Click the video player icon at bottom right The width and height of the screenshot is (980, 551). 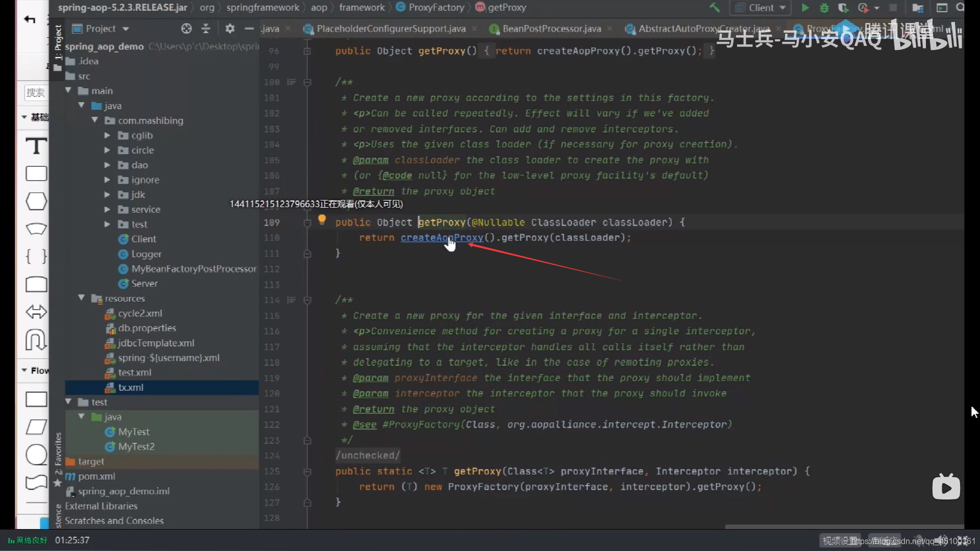click(x=946, y=487)
